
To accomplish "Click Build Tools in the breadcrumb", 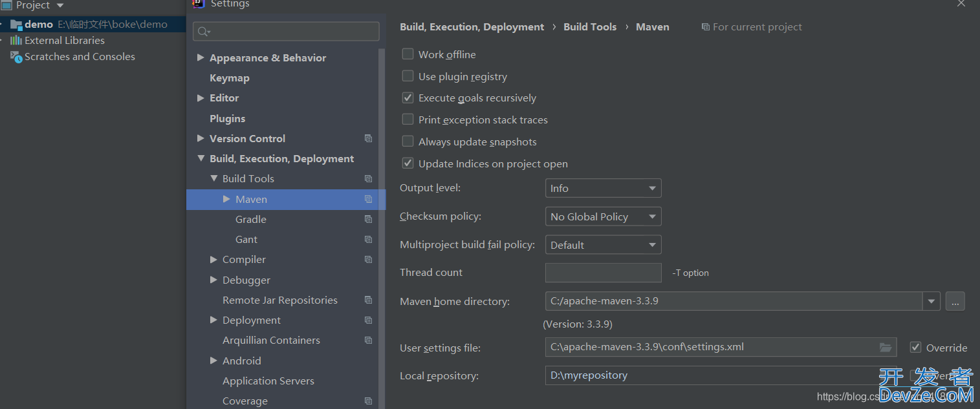I will 590,27.
